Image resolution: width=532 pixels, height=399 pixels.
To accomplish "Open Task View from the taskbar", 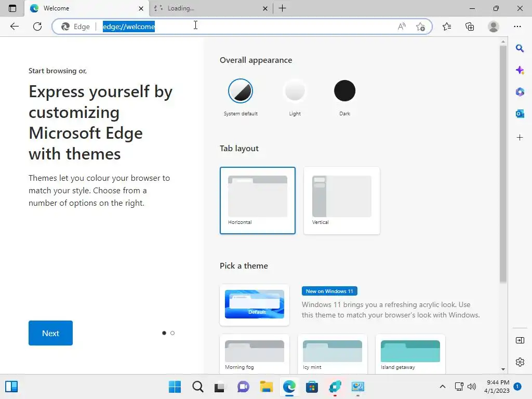I will pyautogui.click(x=220, y=387).
